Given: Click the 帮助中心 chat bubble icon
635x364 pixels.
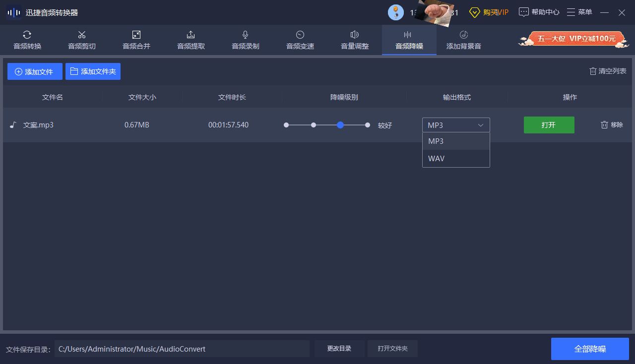Looking at the screenshot, I should click(524, 12).
